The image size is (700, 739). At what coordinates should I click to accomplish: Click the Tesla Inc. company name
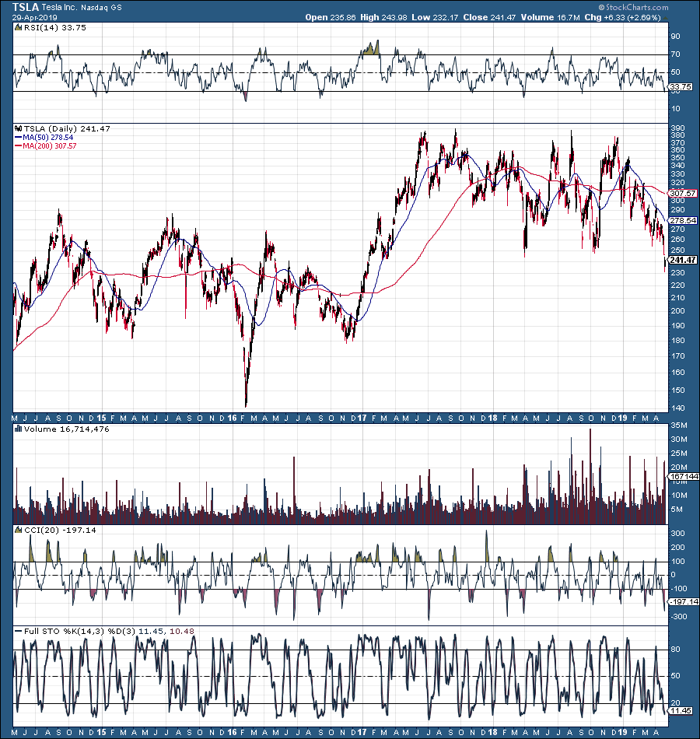(61, 8)
